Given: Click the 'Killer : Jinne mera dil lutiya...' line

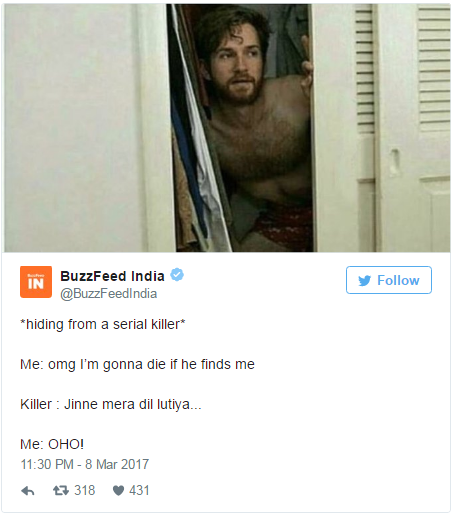Looking at the screenshot, I should pyautogui.click(x=111, y=404).
